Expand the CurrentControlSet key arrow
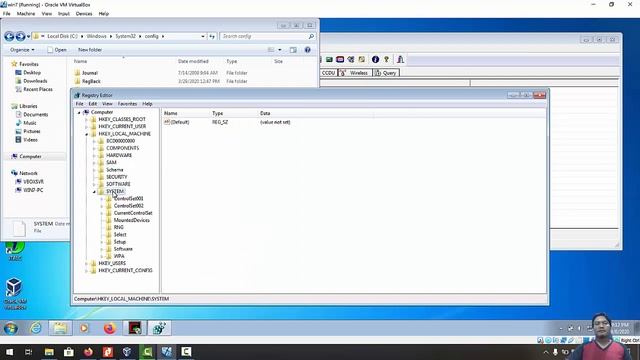Image resolution: width=640 pixels, height=360 pixels. pyautogui.click(x=102, y=213)
